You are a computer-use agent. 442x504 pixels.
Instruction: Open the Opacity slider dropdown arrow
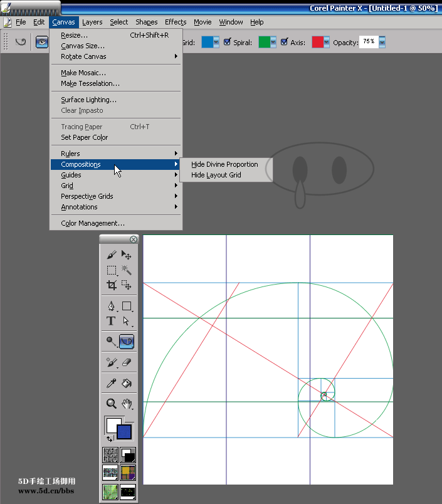pyautogui.click(x=382, y=42)
